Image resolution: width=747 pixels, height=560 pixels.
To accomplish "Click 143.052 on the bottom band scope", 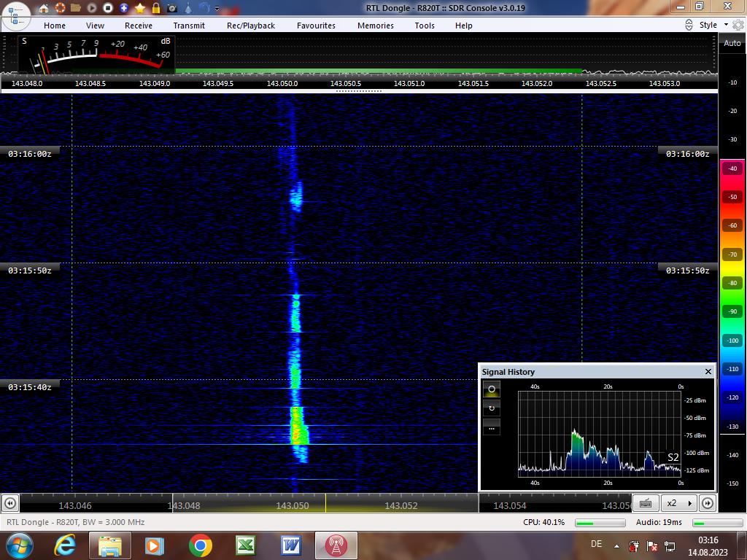I will [x=401, y=506].
